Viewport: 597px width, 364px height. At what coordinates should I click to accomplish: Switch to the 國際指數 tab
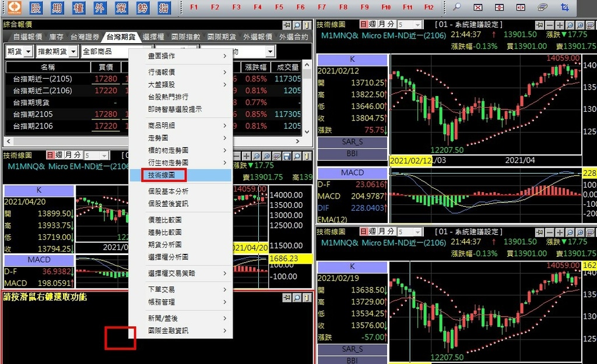(x=185, y=37)
